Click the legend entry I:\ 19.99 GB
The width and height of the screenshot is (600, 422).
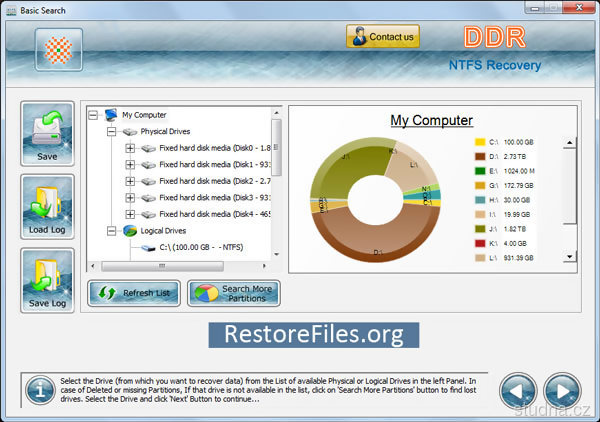pyautogui.click(x=503, y=215)
